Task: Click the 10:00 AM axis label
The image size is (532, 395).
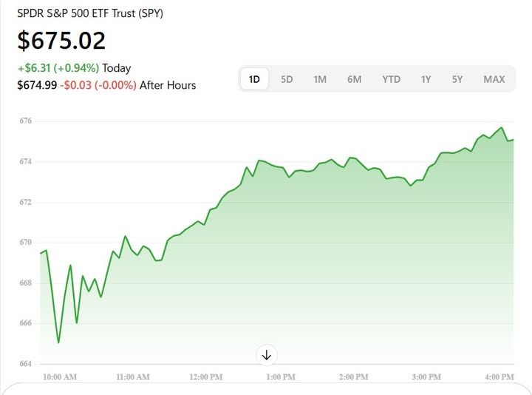Action: pyautogui.click(x=60, y=377)
